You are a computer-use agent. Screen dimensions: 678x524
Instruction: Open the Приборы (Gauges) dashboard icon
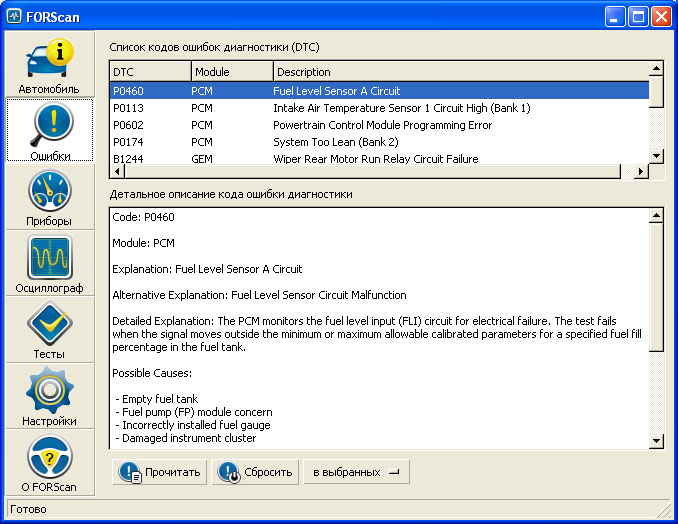tap(48, 197)
